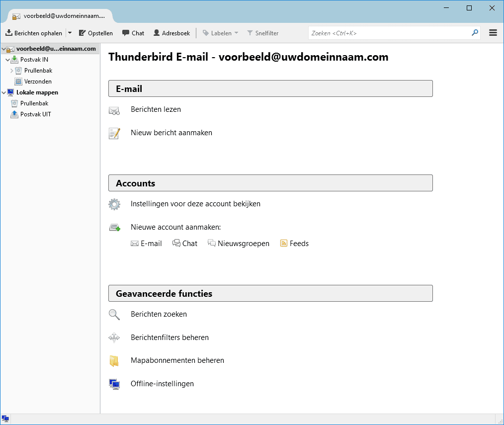Click the magnifying glass icon for Berichten zoeken
Screen dimensions: 504x425
point(114,315)
